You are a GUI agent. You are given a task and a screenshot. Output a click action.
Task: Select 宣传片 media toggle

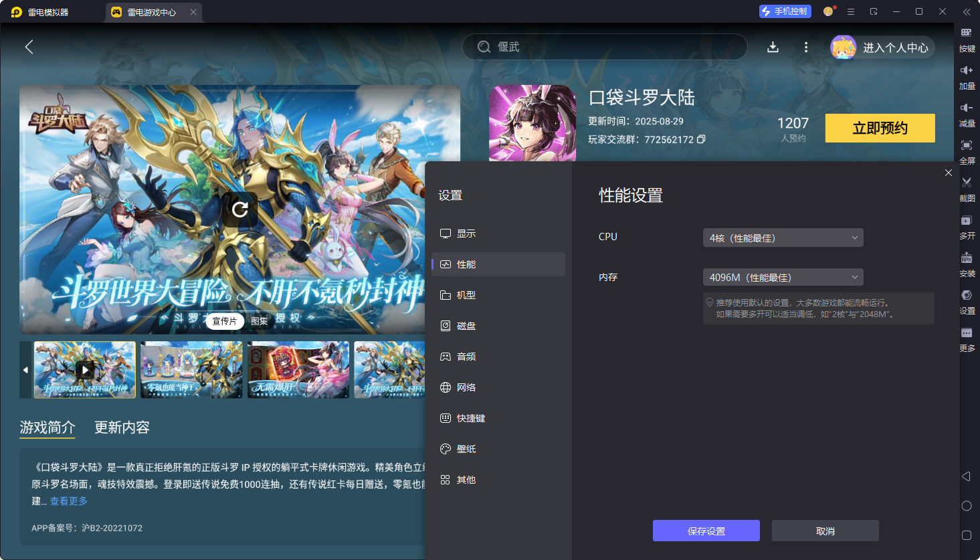click(x=225, y=321)
